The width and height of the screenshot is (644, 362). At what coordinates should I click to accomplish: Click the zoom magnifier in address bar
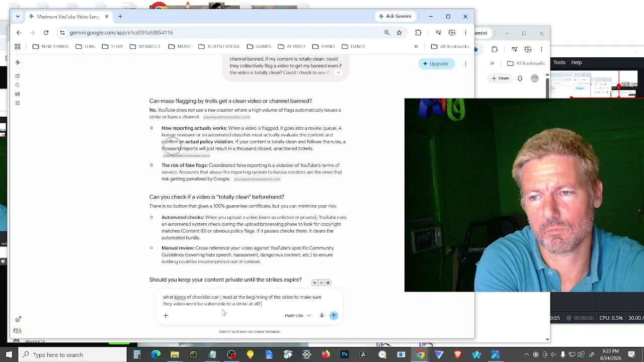click(387, 33)
